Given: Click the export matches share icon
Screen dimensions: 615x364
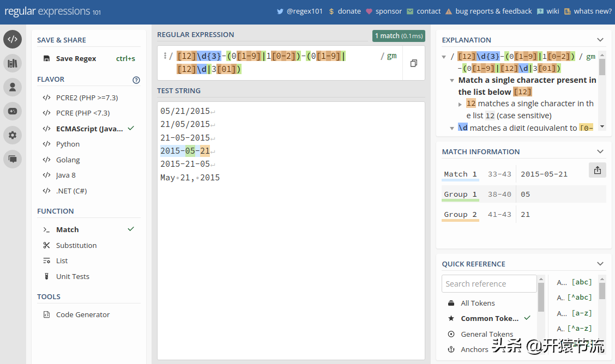Looking at the screenshot, I should click(597, 170).
